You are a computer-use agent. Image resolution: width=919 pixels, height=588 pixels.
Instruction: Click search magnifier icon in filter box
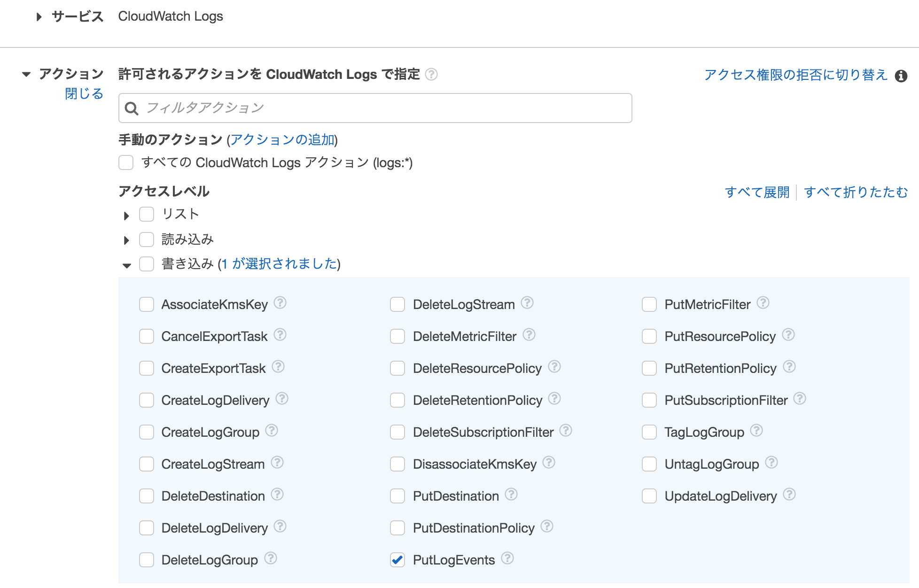pos(132,108)
